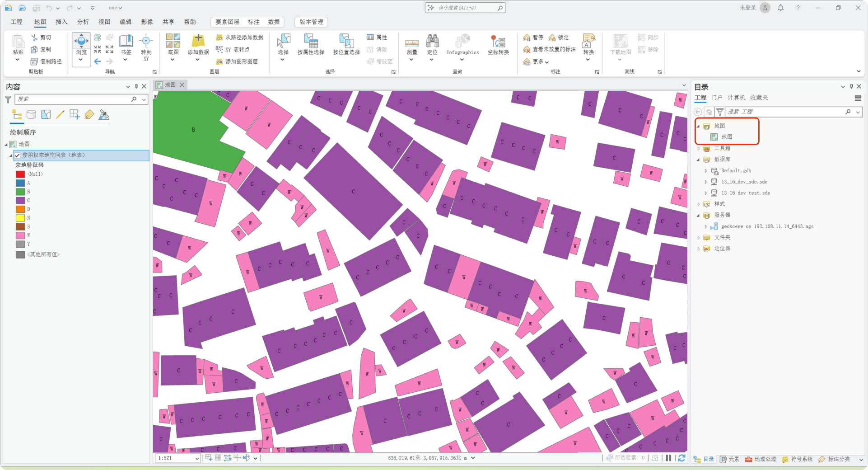Click the 添加数据 add data icon
The width and height of the screenshot is (868, 470).
198,41
